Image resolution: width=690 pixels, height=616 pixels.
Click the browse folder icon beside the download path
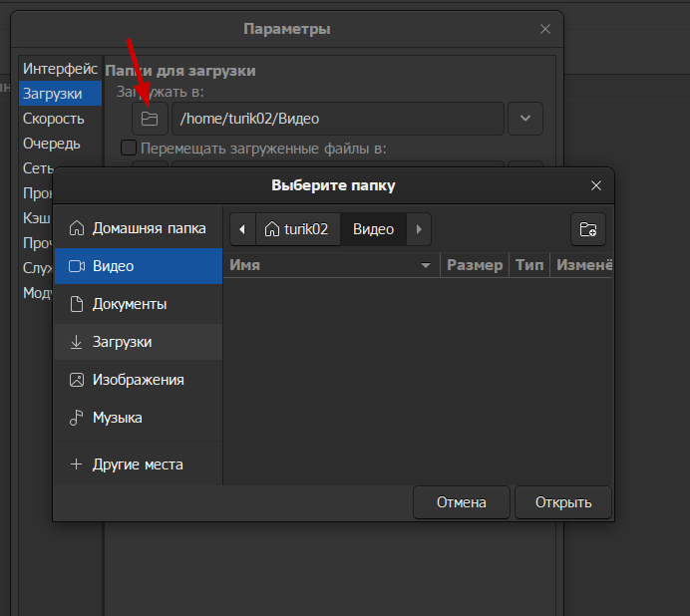point(150,119)
